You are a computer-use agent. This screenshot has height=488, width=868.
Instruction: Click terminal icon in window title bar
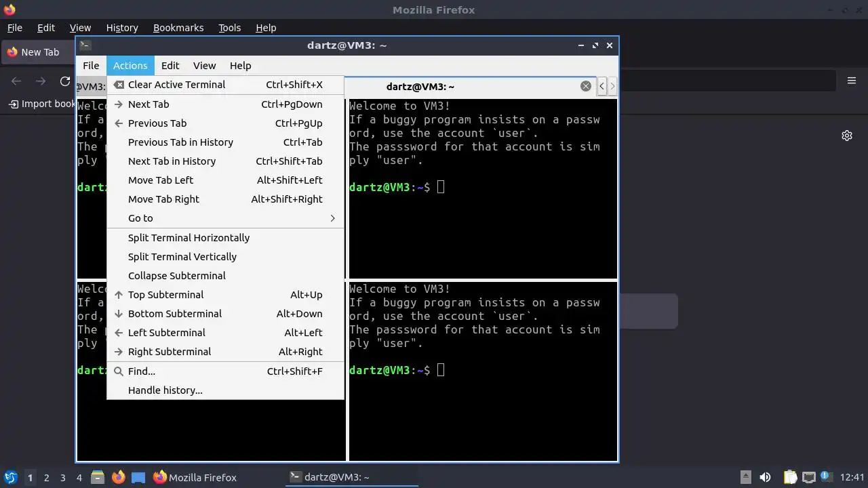[85, 45]
